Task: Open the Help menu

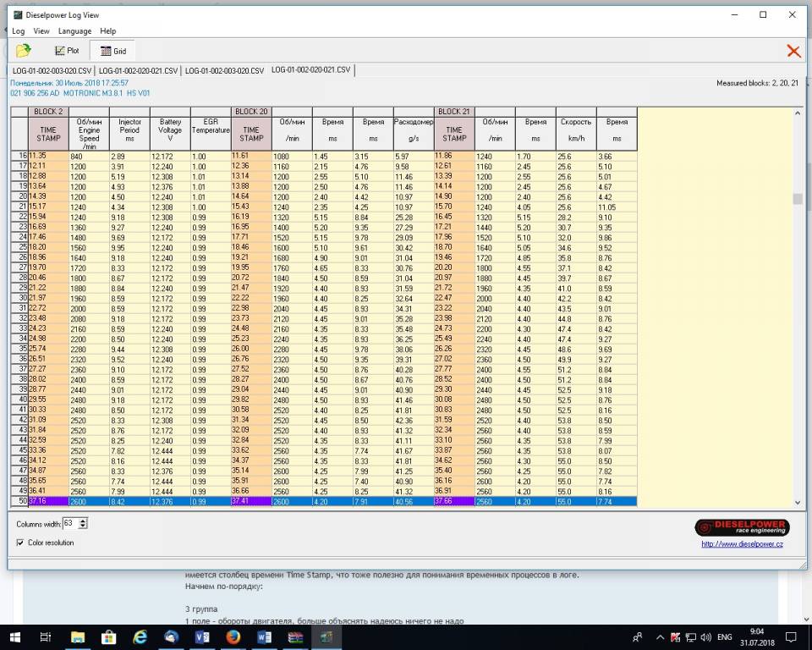Action: [107, 31]
